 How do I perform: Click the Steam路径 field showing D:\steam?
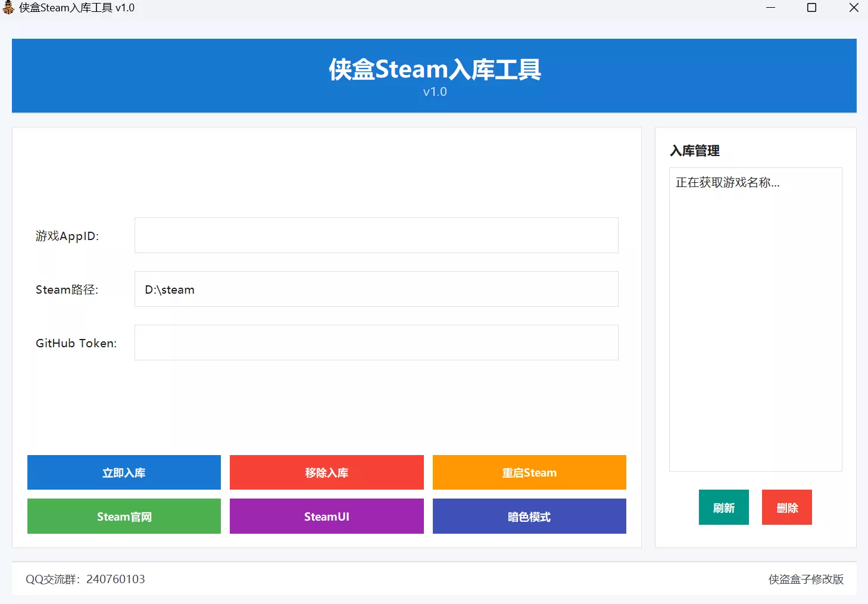tap(376, 289)
